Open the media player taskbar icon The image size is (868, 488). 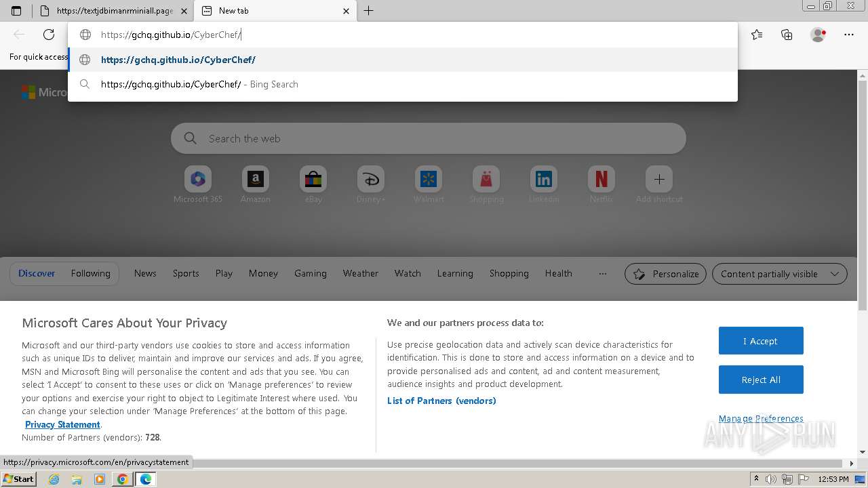click(x=100, y=479)
